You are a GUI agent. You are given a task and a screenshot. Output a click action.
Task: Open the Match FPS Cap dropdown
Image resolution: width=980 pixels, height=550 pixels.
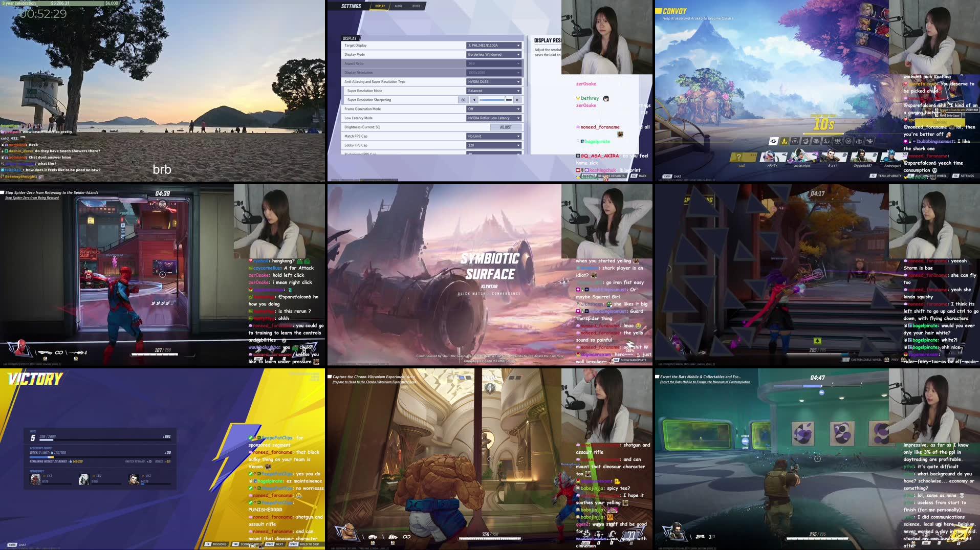494,137
